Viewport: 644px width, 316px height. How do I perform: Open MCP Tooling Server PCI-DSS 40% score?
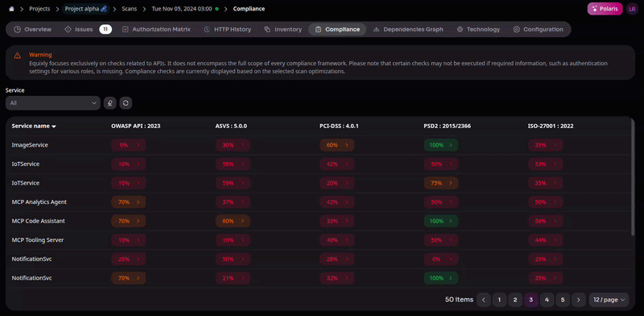pyautogui.click(x=336, y=240)
